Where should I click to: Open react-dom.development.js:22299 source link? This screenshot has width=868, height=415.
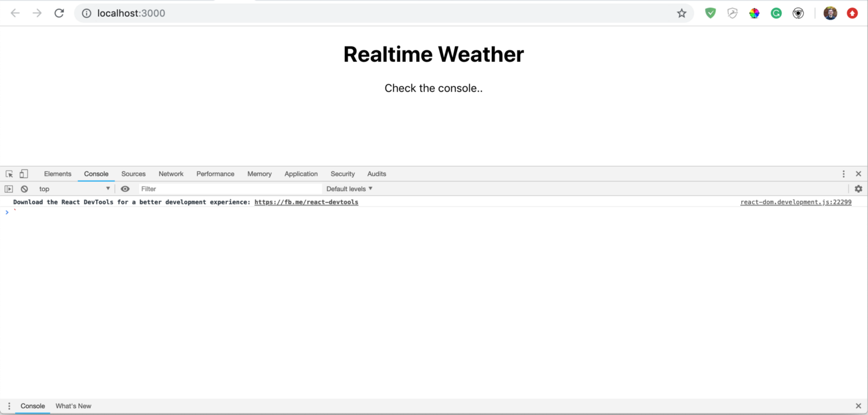pyautogui.click(x=796, y=202)
